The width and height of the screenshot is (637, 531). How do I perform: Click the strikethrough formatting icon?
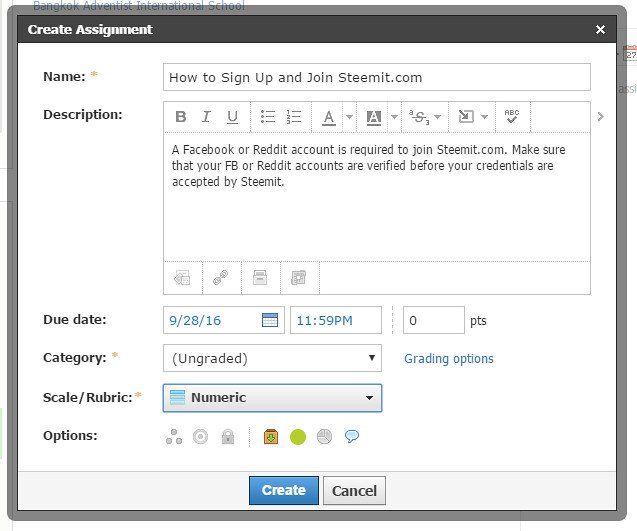[x=419, y=117]
